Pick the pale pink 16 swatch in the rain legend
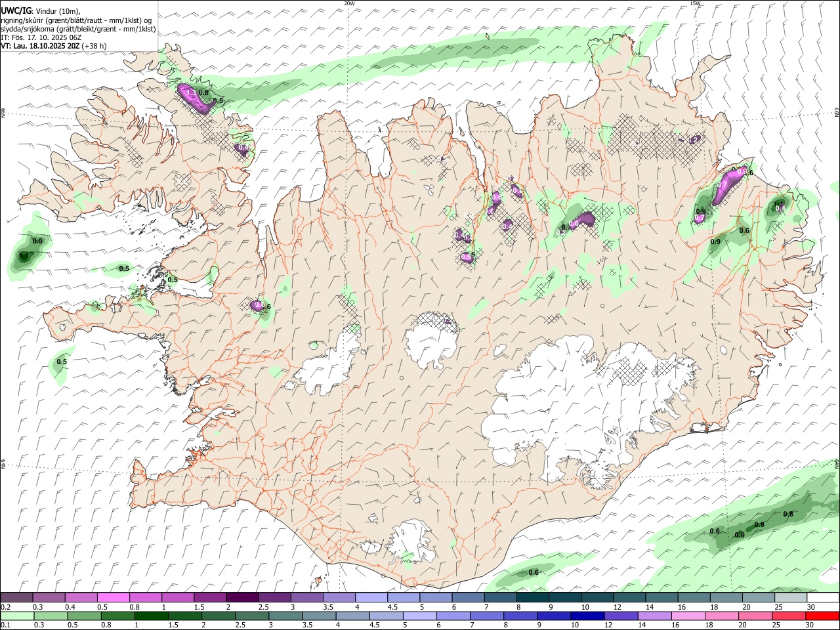This screenshot has width=840, height=630. pyautogui.click(x=688, y=616)
